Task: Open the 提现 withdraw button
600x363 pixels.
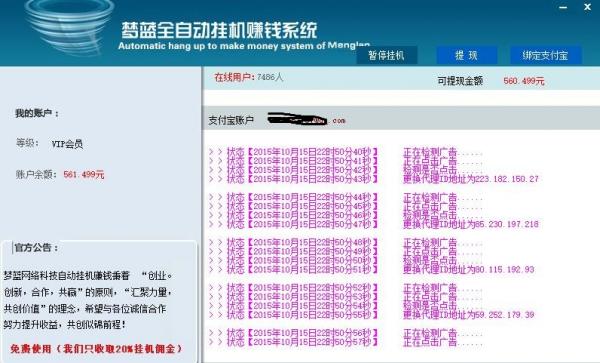Action: (466, 55)
